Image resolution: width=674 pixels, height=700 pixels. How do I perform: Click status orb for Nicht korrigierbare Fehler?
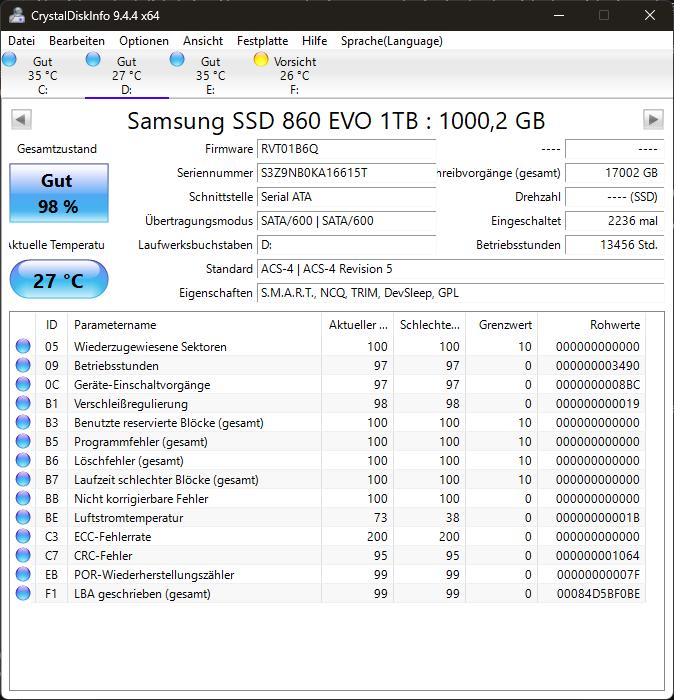[23, 498]
